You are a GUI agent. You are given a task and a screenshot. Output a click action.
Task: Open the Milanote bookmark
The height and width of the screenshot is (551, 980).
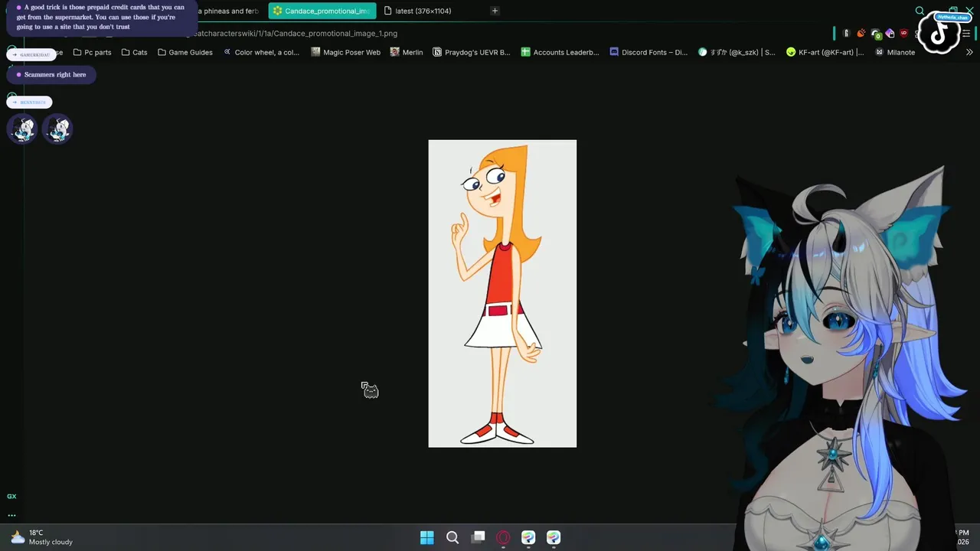click(x=895, y=52)
